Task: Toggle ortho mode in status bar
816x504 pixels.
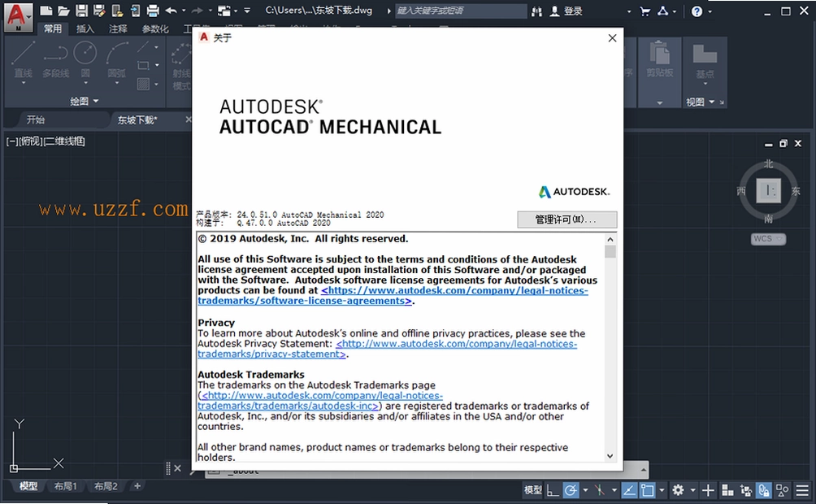Action: pos(552,490)
